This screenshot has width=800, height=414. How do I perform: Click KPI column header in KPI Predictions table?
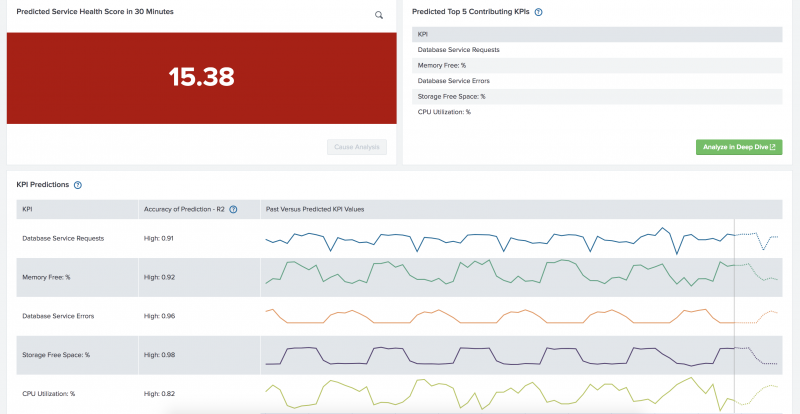[77, 209]
